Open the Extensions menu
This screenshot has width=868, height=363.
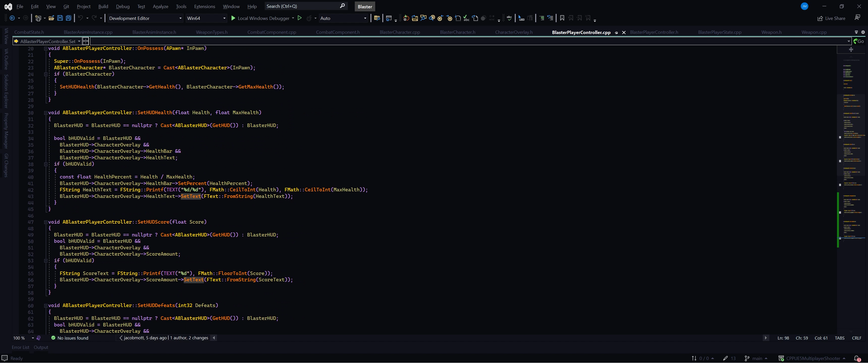coord(204,6)
